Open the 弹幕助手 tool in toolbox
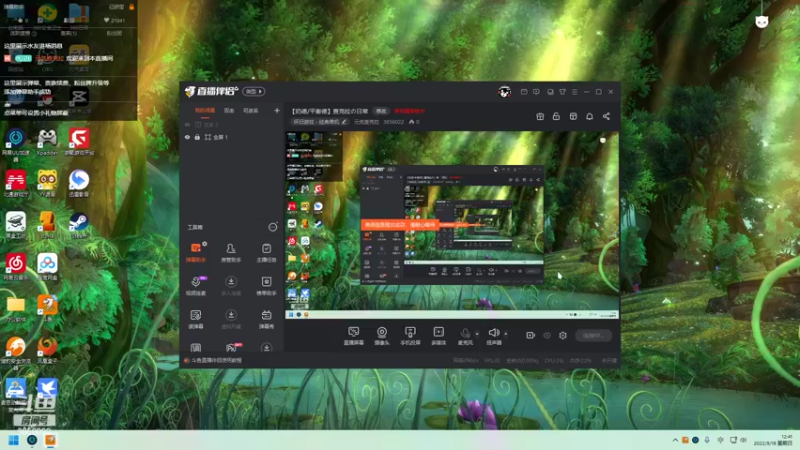 coord(196,253)
